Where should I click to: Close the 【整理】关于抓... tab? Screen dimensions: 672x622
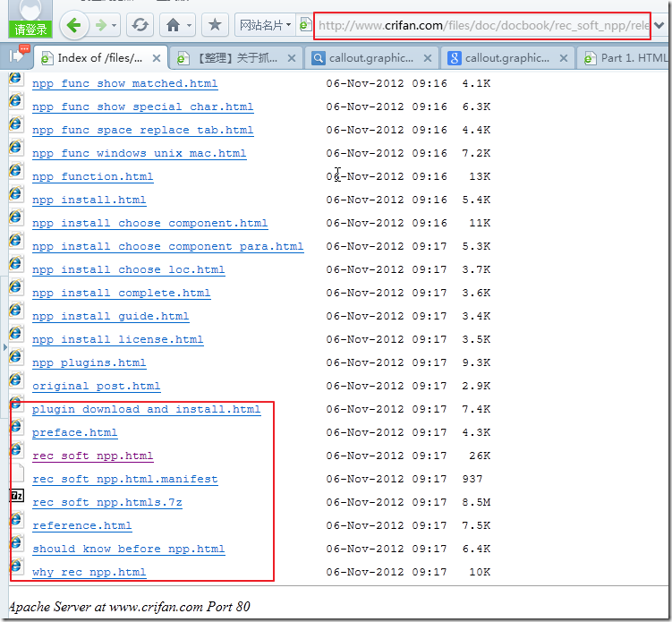coord(292,58)
